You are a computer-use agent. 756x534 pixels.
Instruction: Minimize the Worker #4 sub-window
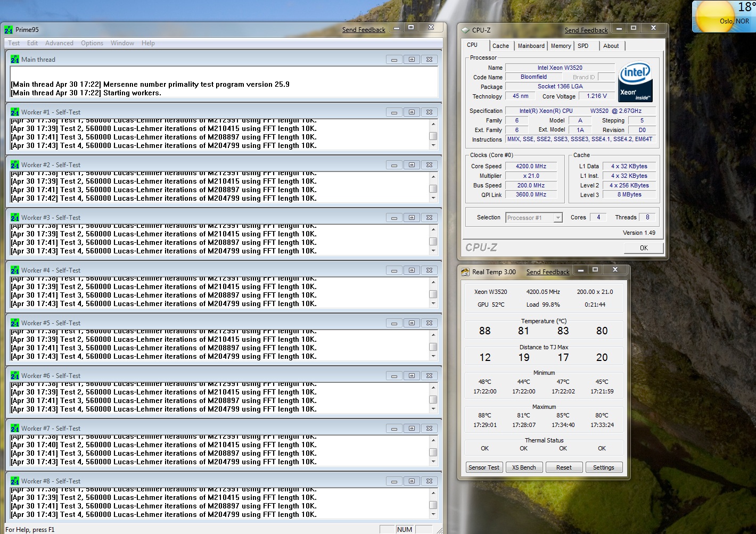coord(394,270)
